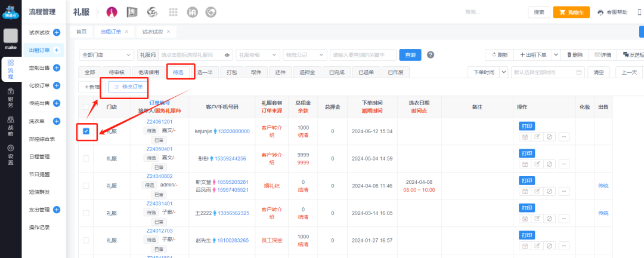
Task: Click the blue plus next to 定制出售
Action: point(57,68)
